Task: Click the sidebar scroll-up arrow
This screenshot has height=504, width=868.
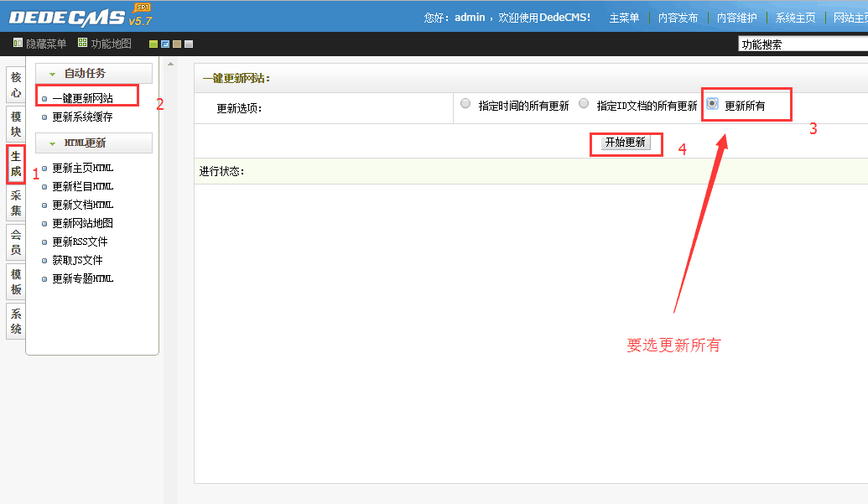Action: coord(170,65)
